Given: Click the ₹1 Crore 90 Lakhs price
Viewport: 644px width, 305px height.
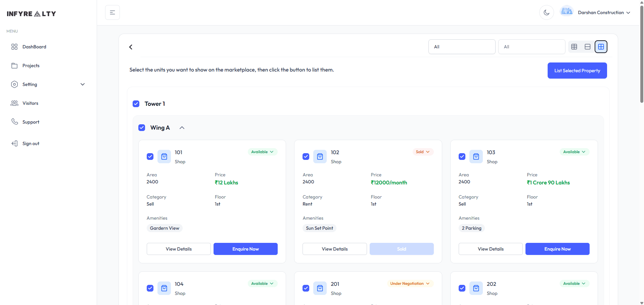Looking at the screenshot, I should (548, 183).
